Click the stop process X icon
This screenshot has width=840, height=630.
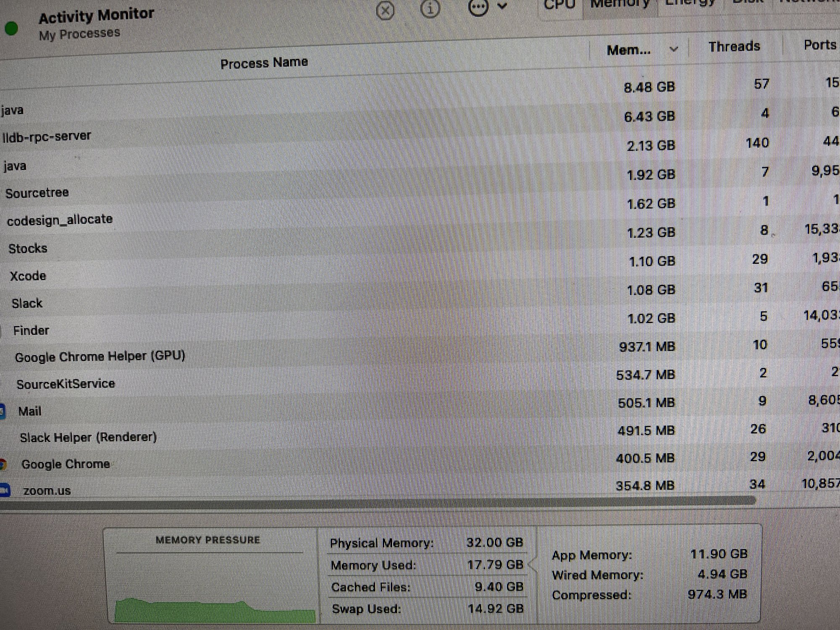click(x=385, y=10)
